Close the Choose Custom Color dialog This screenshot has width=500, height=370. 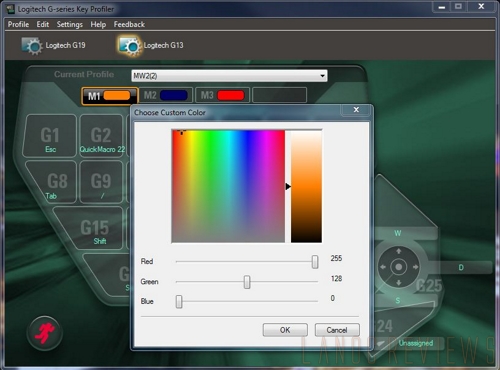(x=356, y=110)
